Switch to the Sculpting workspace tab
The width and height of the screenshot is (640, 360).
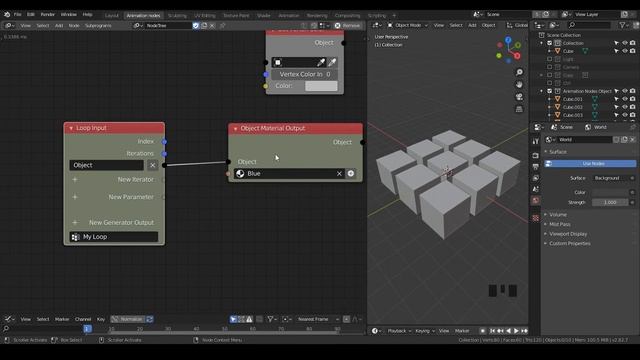coord(177,16)
